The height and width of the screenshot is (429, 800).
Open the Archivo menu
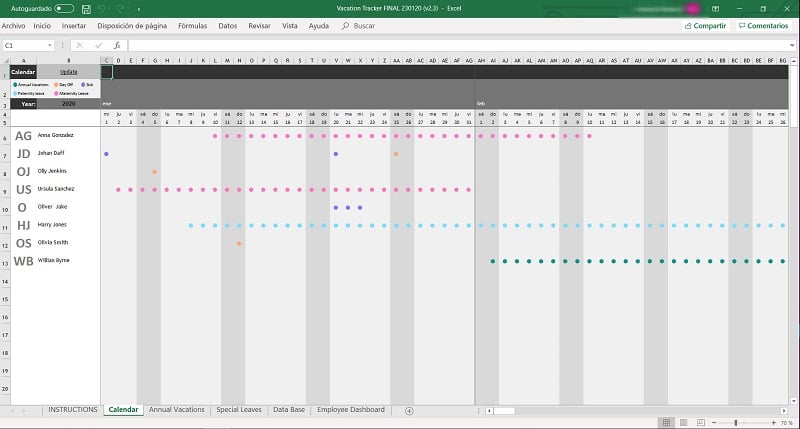pos(13,26)
